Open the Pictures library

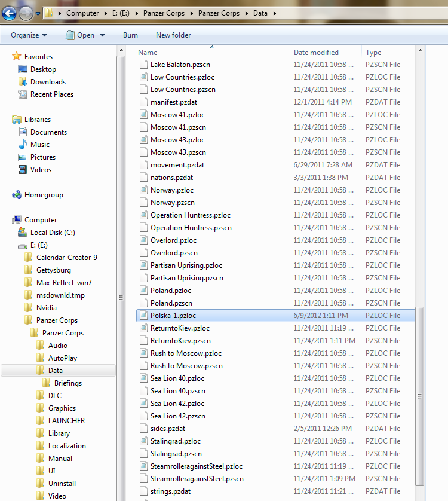click(x=43, y=157)
